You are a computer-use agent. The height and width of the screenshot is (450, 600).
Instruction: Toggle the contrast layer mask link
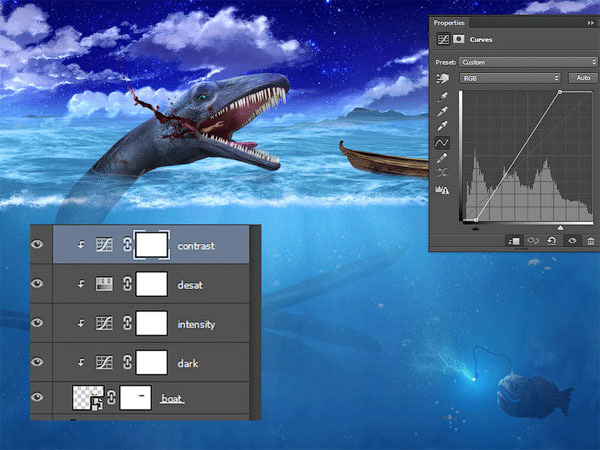tap(127, 245)
